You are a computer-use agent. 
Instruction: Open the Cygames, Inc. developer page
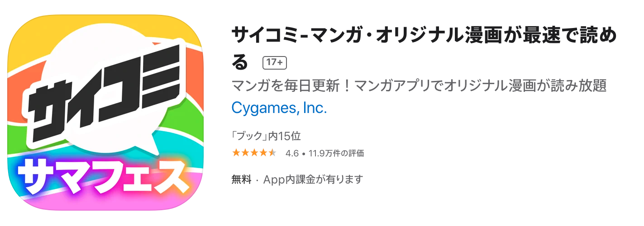(279, 108)
